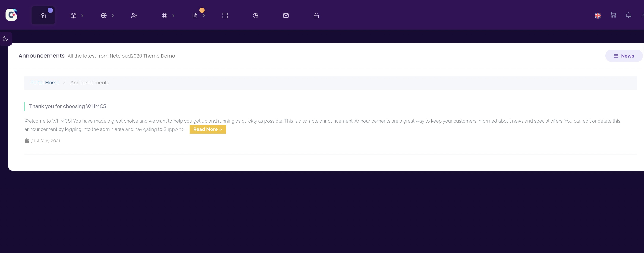
Task: Click the Announcements breadcrumb item
Action: [x=89, y=83]
